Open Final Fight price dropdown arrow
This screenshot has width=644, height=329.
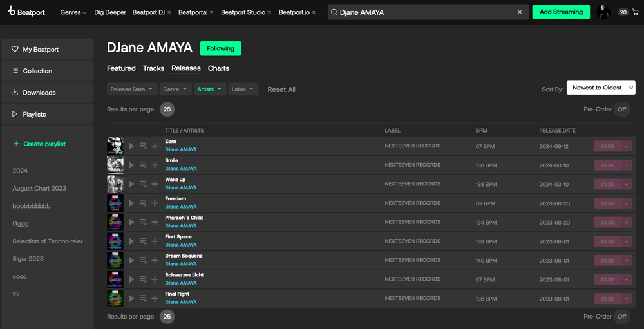(x=627, y=299)
